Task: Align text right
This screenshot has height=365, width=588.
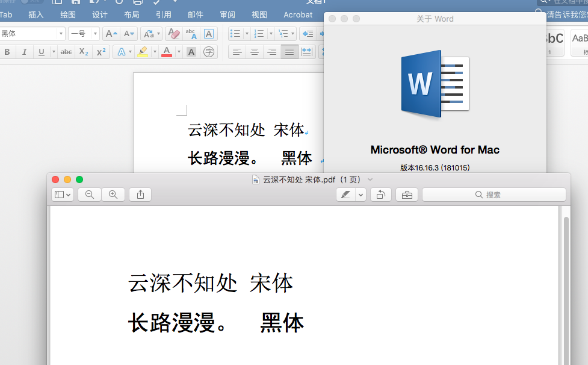Action: click(x=272, y=52)
